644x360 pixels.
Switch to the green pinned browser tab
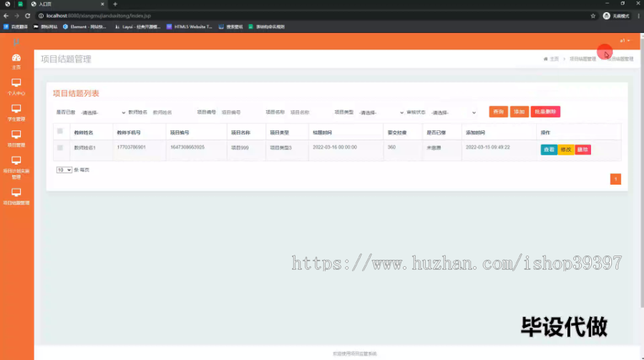click(20, 4)
